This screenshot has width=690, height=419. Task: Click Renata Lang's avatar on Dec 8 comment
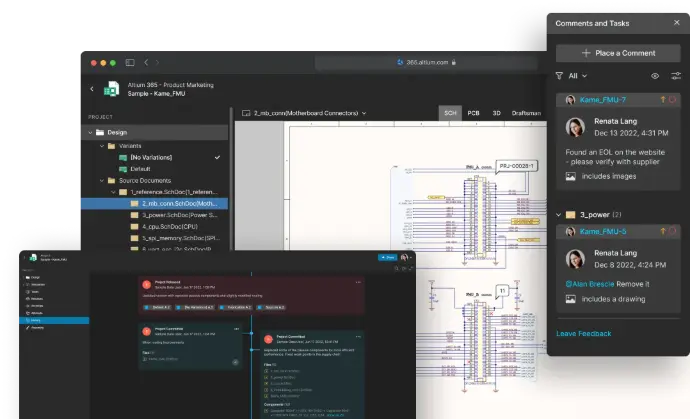575,259
